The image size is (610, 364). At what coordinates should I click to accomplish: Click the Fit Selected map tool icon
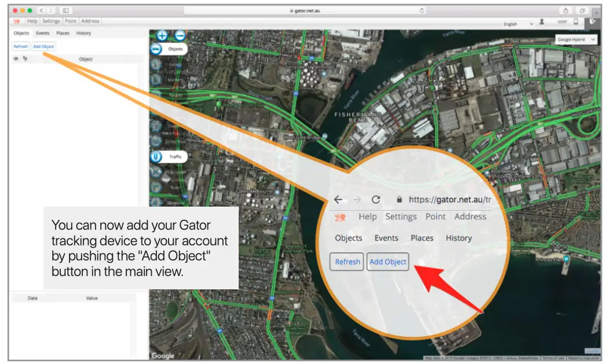point(156,172)
